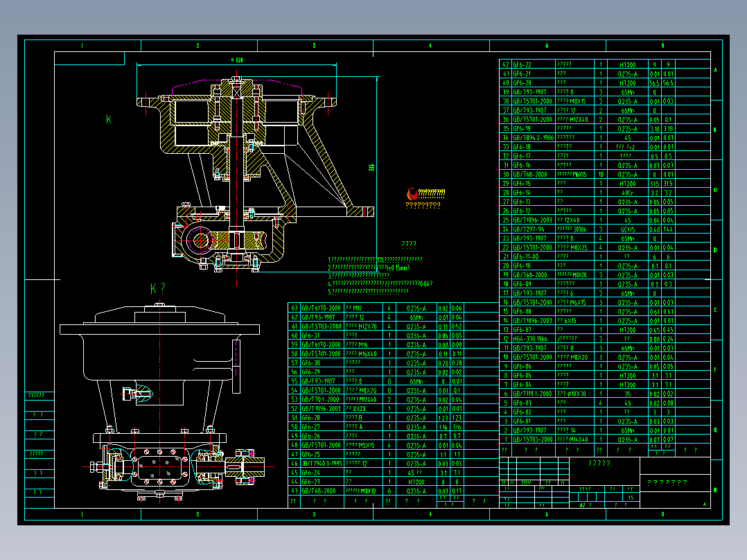This screenshot has height=560, width=747.
Task: Click the GF6-04 part code cell
Action: pos(534,385)
